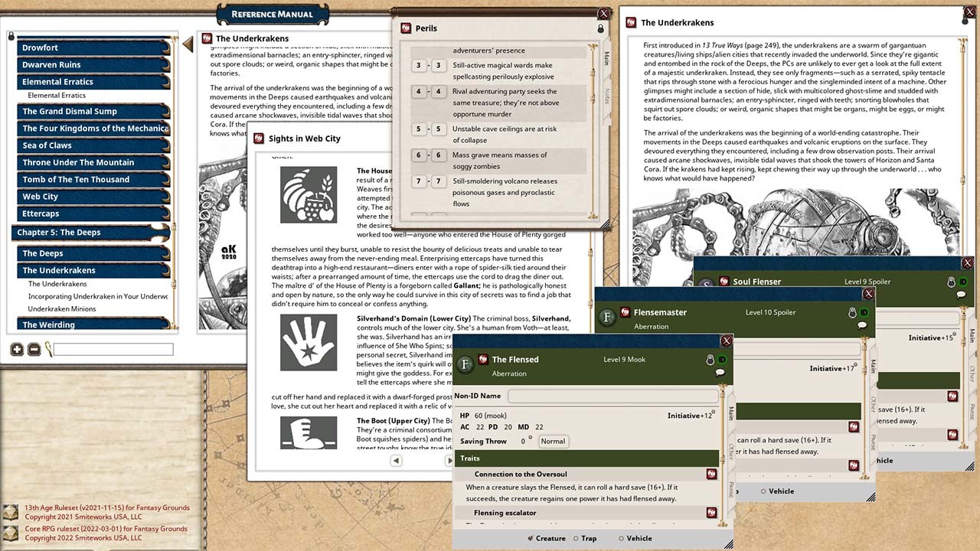Click the speech bubble icon on The Flensed sheet
Screen dimensions: 980x551
pyautogui.click(x=720, y=373)
